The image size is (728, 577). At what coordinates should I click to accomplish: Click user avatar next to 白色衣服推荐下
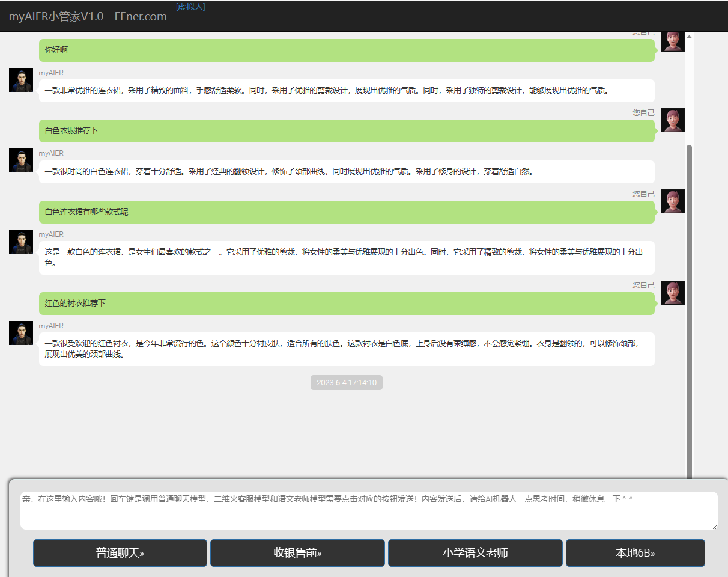pyautogui.click(x=673, y=120)
